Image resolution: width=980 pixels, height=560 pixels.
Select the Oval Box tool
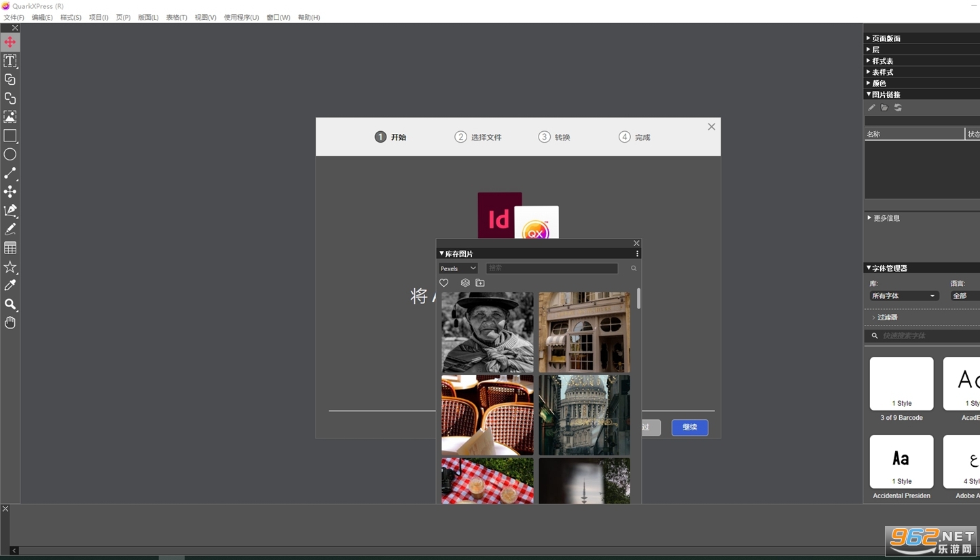pyautogui.click(x=10, y=154)
